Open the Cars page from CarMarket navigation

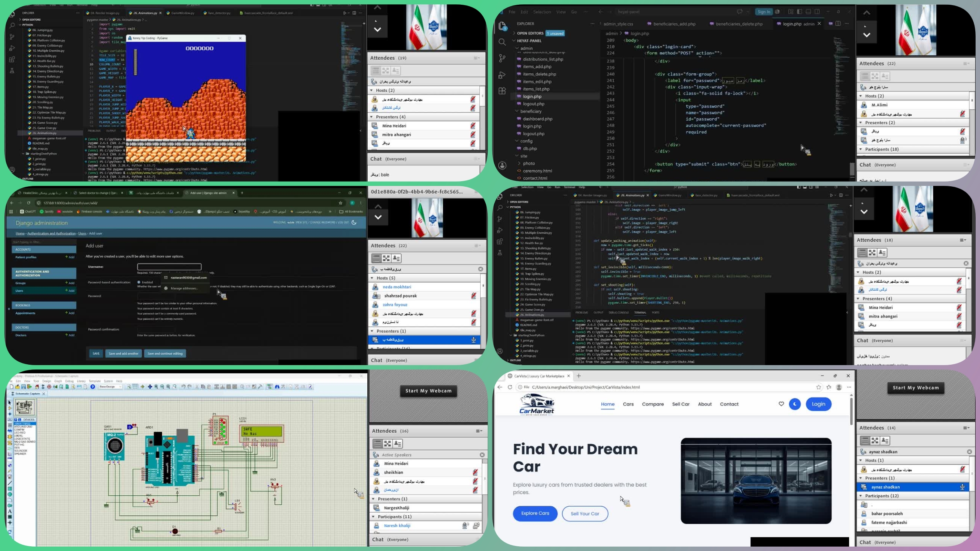click(628, 404)
